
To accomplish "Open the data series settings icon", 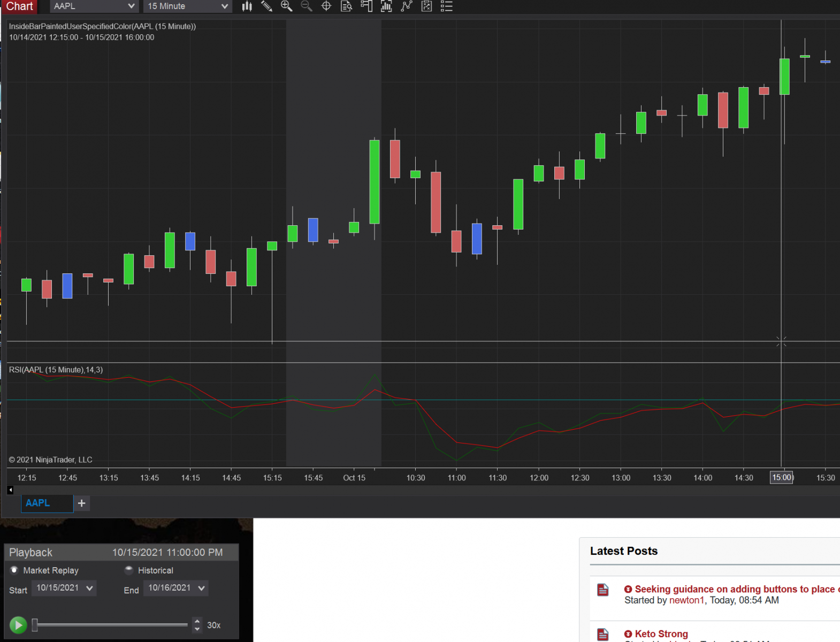I will click(426, 6).
